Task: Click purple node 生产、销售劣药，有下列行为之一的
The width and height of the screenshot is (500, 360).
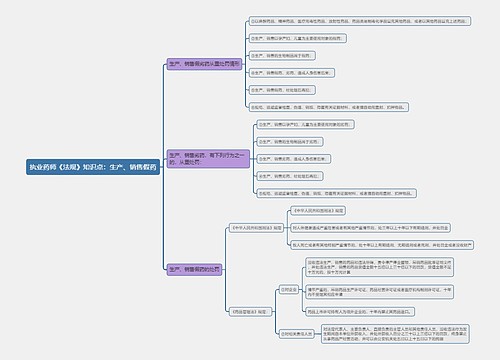Action: pyautogui.click(x=208, y=159)
